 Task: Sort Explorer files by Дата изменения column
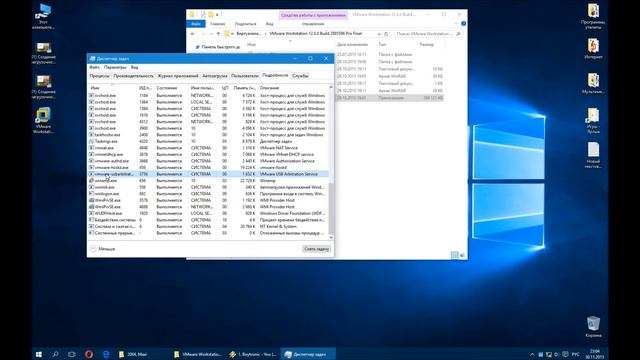pyautogui.click(x=352, y=44)
